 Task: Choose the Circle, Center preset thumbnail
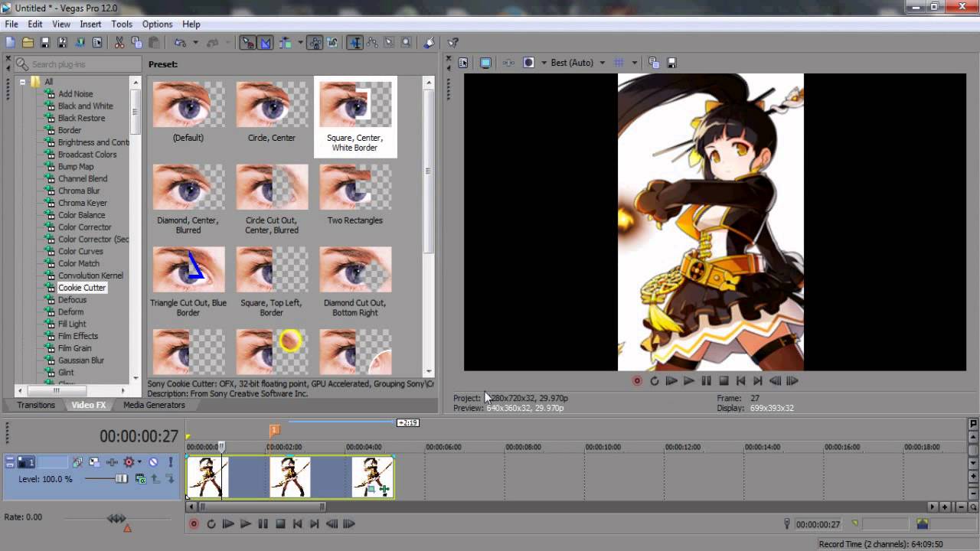pyautogui.click(x=272, y=104)
